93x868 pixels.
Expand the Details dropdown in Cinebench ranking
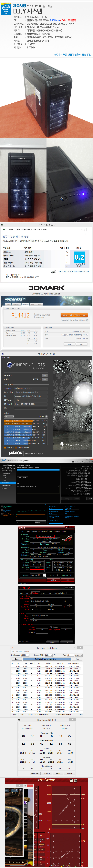click(46, 416)
